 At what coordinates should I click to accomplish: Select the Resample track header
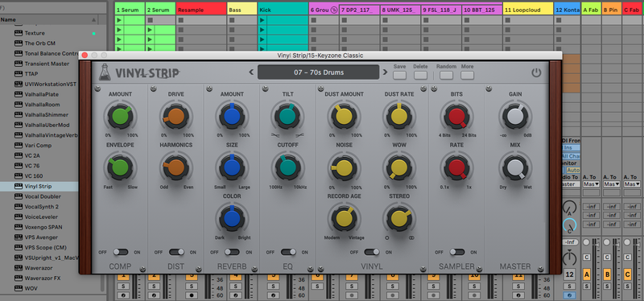pos(201,10)
